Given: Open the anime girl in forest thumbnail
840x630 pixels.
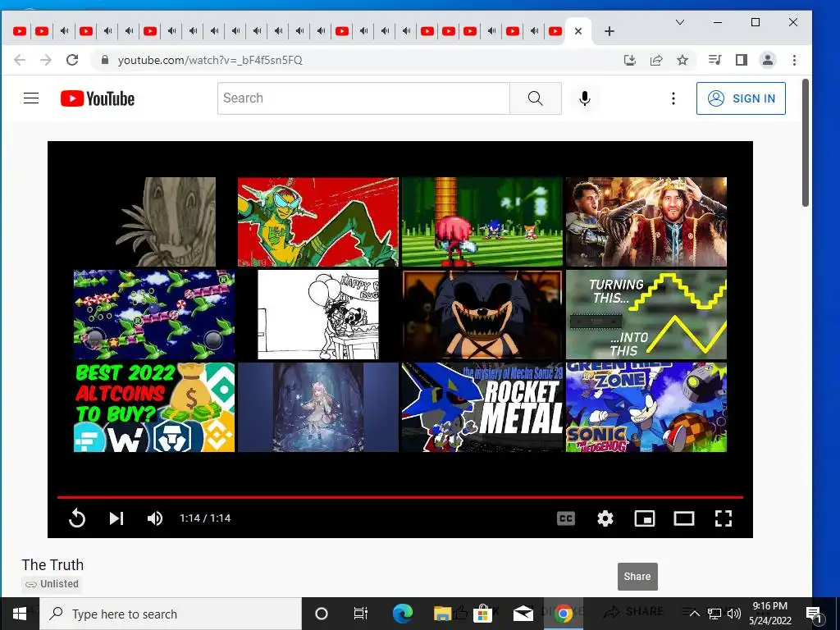Looking at the screenshot, I should click(x=318, y=407).
